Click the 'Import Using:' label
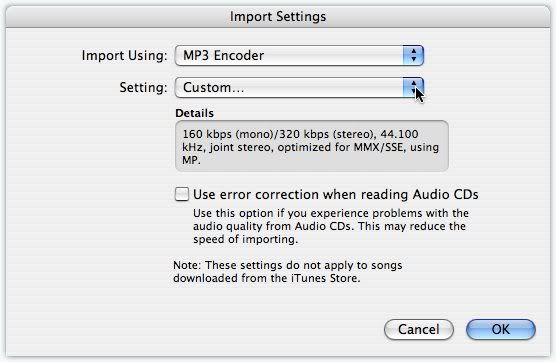This screenshot has width=556, height=362. point(124,56)
